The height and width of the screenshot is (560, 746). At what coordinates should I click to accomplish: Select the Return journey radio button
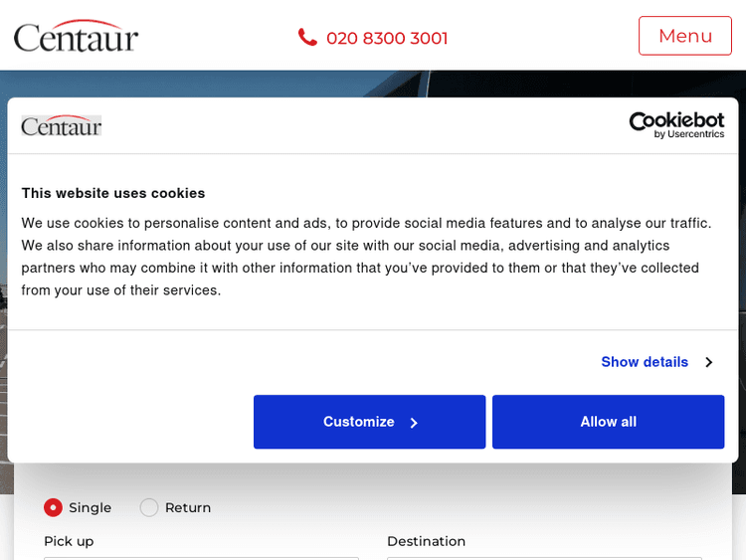click(x=149, y=507)
